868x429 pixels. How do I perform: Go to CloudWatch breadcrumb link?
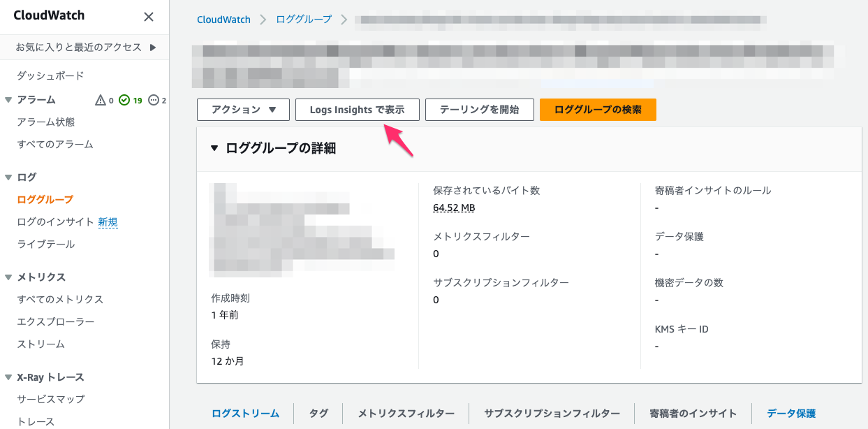[223, 20]
